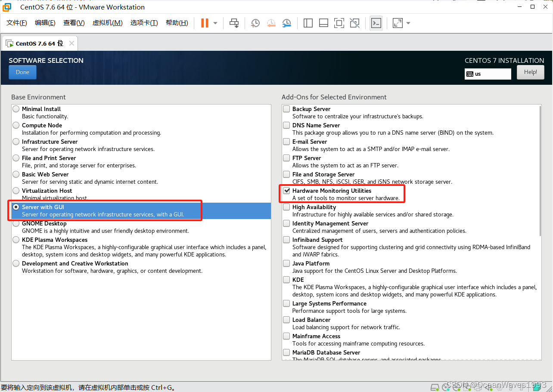This screenshot has height=392, width=553.
Task: Enable the DNS Name Server checkbox
Action: tap(286, 125)
